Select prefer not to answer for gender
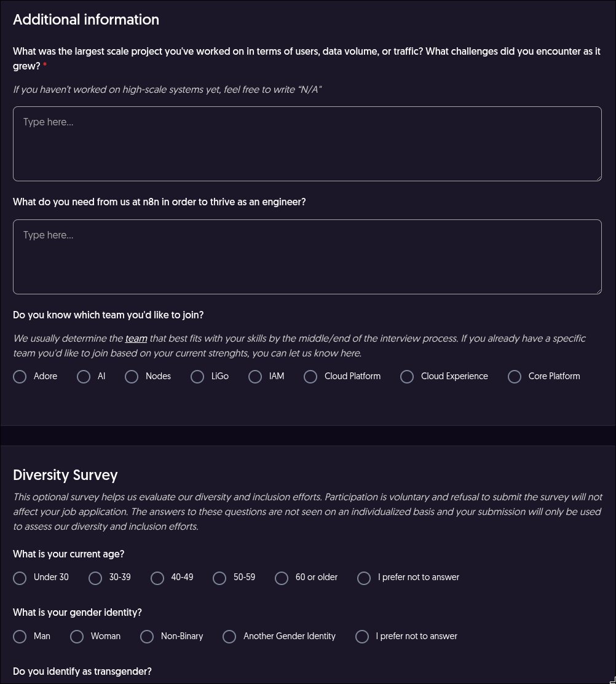Image resolution: width=616 pixels, height=684 pixels. click(x=362, y=637)
